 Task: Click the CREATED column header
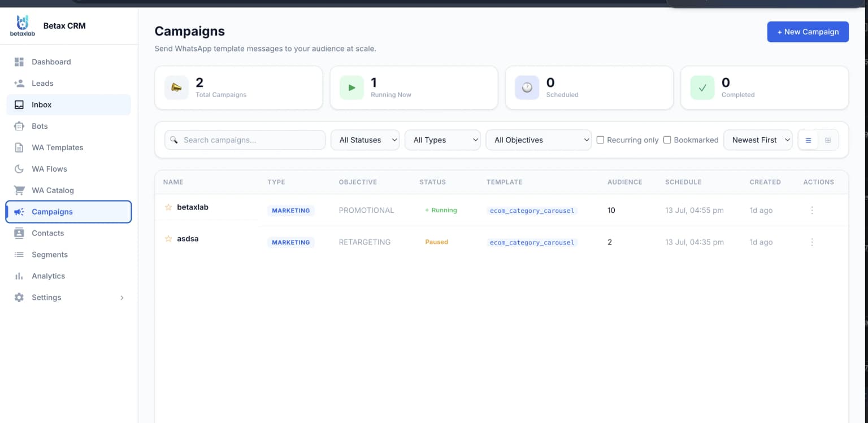click(x=765, y=182)
